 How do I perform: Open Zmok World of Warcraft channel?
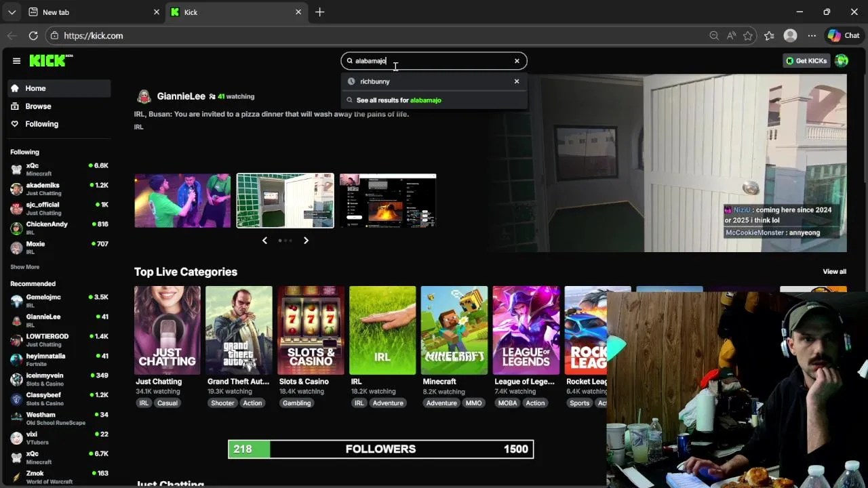(59, 477)
